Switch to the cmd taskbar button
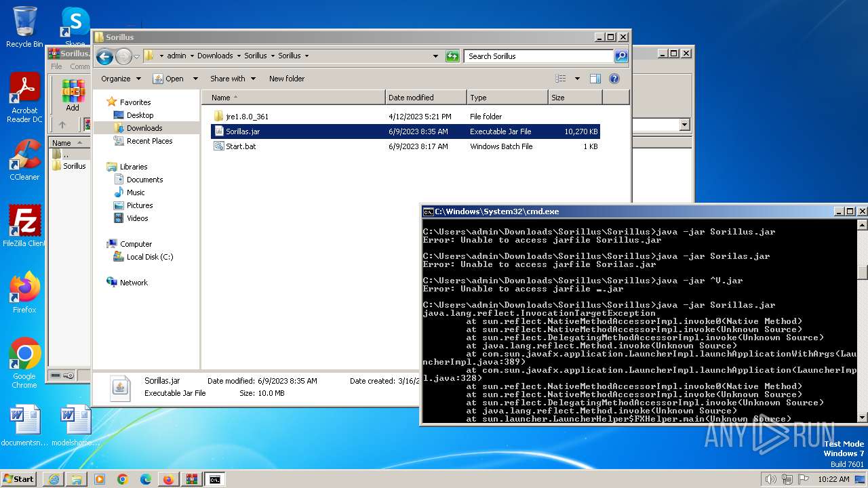 click(x=214, y=479)
